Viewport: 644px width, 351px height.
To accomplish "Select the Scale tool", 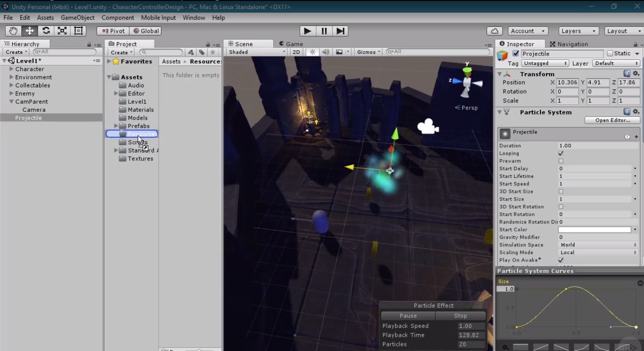I will (x=62, y=30).
